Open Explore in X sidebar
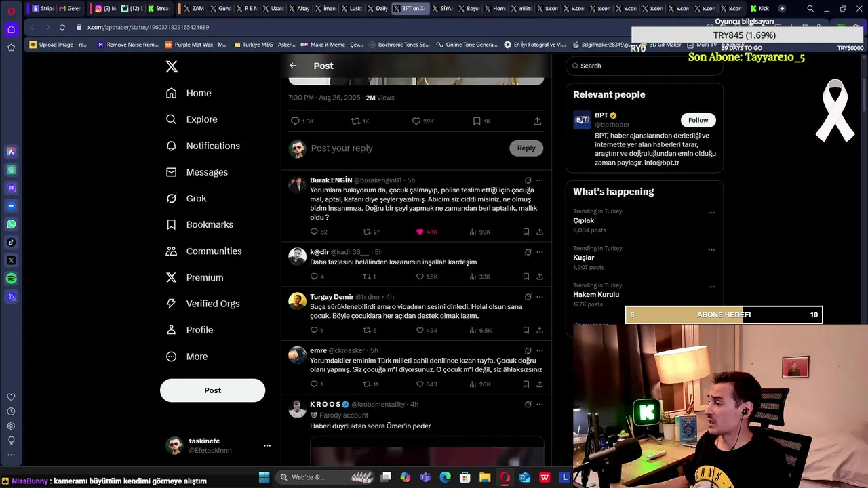 click(x=192, y=119)
